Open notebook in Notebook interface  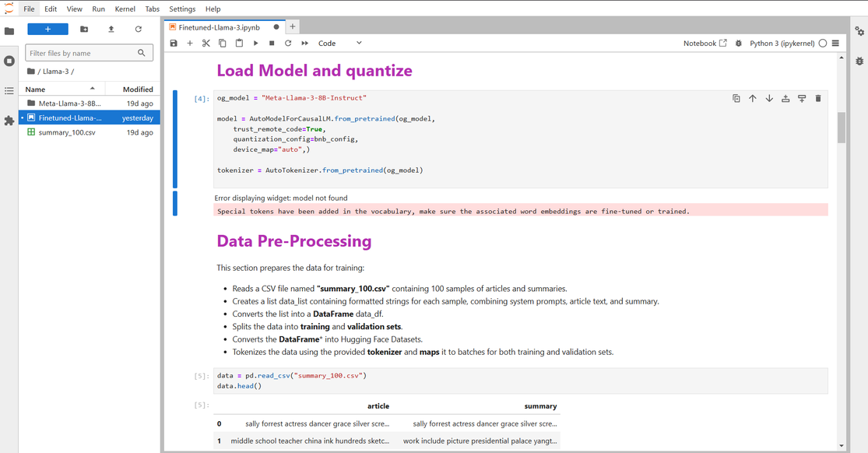click(705, 43)
